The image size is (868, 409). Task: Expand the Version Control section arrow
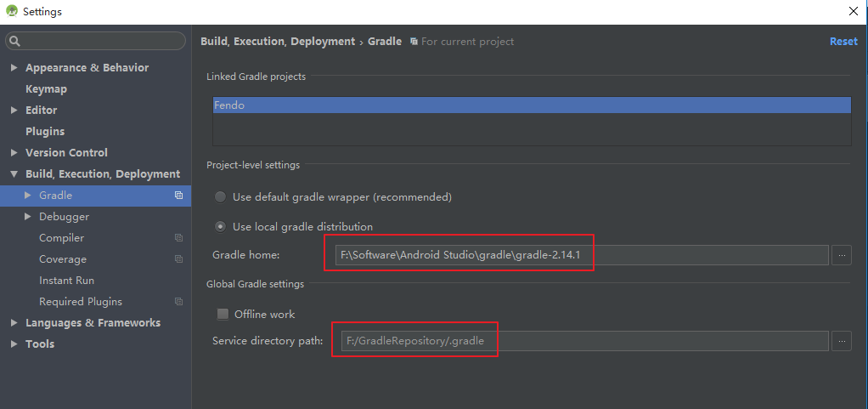tap(14, 153)
